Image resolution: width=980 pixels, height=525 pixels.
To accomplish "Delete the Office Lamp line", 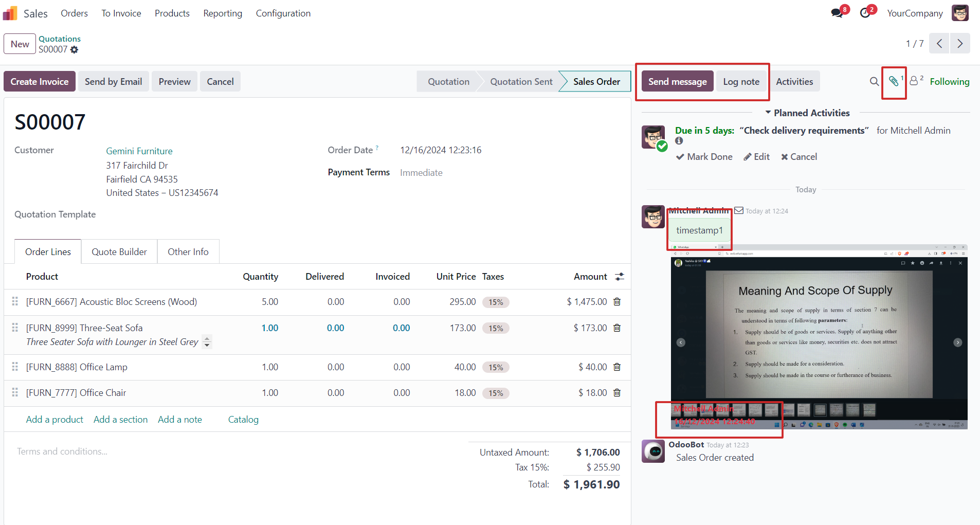I will (617, 367).
